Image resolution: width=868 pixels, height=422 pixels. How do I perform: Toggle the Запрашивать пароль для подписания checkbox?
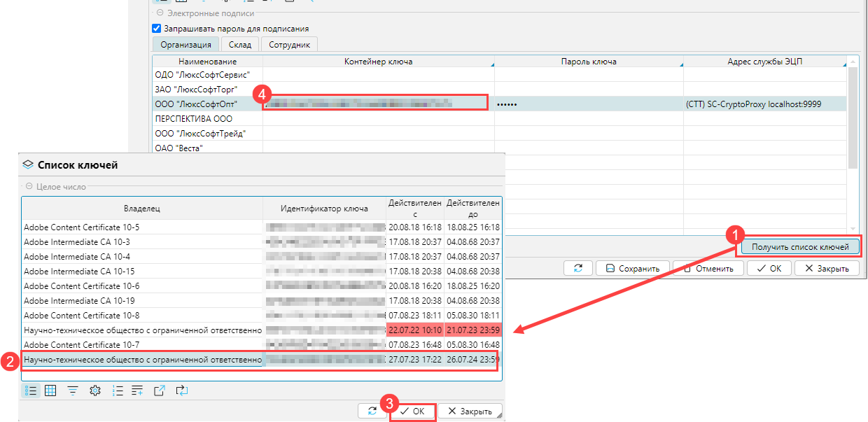point(155,29)
